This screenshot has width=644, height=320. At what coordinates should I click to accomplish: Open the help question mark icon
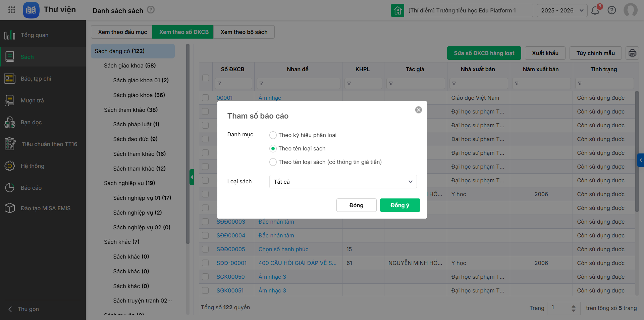pyautogui.click(x=612, y=10)
